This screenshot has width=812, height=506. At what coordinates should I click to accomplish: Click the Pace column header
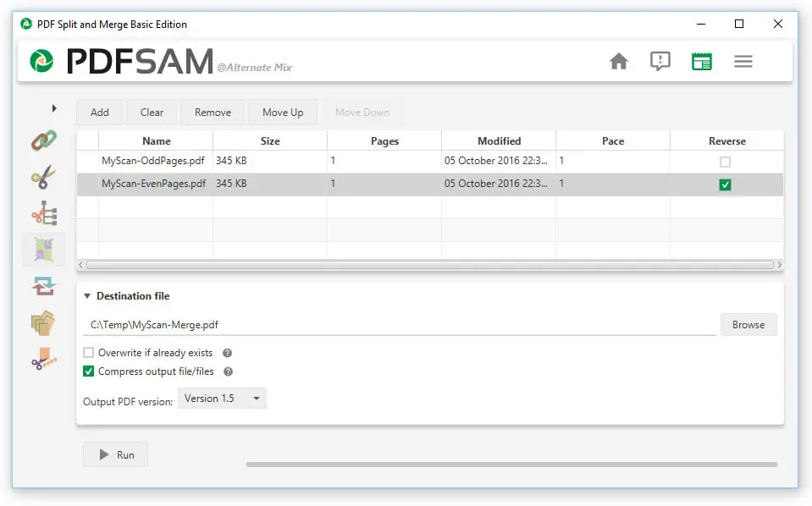[x=613, y=140]
